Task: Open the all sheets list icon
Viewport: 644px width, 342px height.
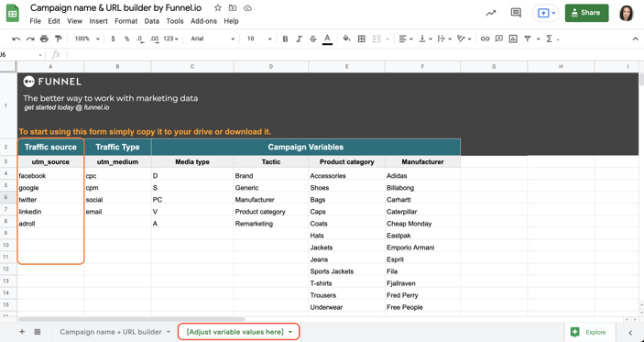Action: [x=38, y=332]
